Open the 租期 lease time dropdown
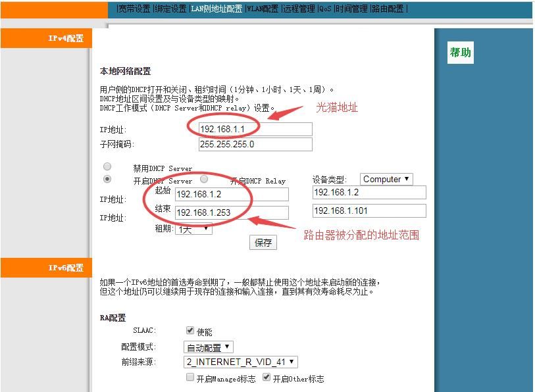This screenshot has width=535, height=392. tap(193, 229)
